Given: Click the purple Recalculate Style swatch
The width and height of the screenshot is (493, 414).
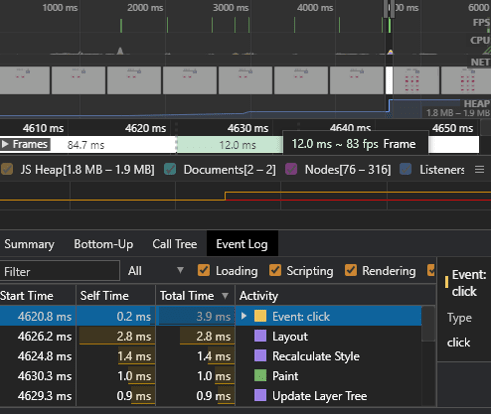Looking at the screenshot, I should [260, 355].
